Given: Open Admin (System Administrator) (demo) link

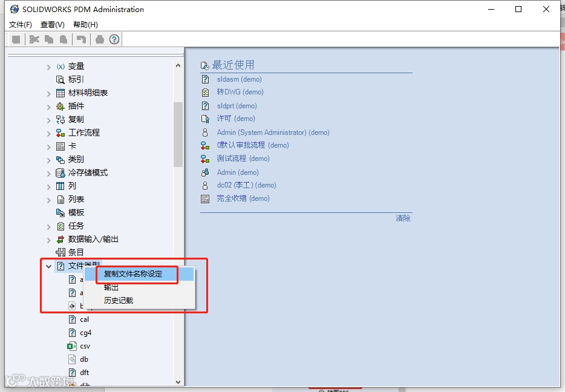Looking at the screenshot, I should click(273, 132).
